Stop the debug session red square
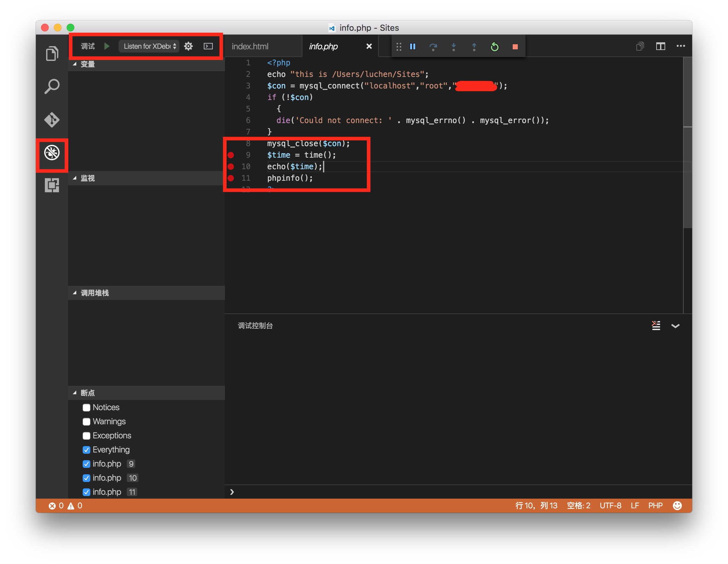Viewport: 728px width, 564px height. point(515,47)
